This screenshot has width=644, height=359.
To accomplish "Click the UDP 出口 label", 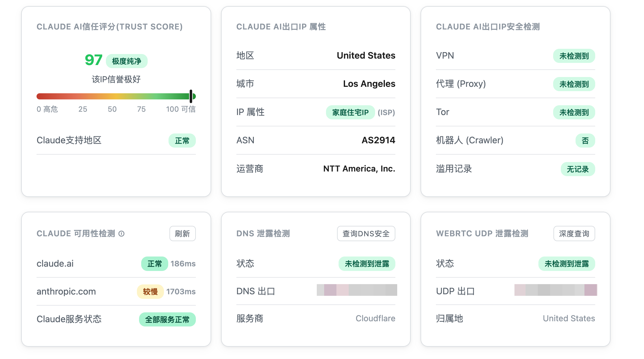I will pos(455,291).
